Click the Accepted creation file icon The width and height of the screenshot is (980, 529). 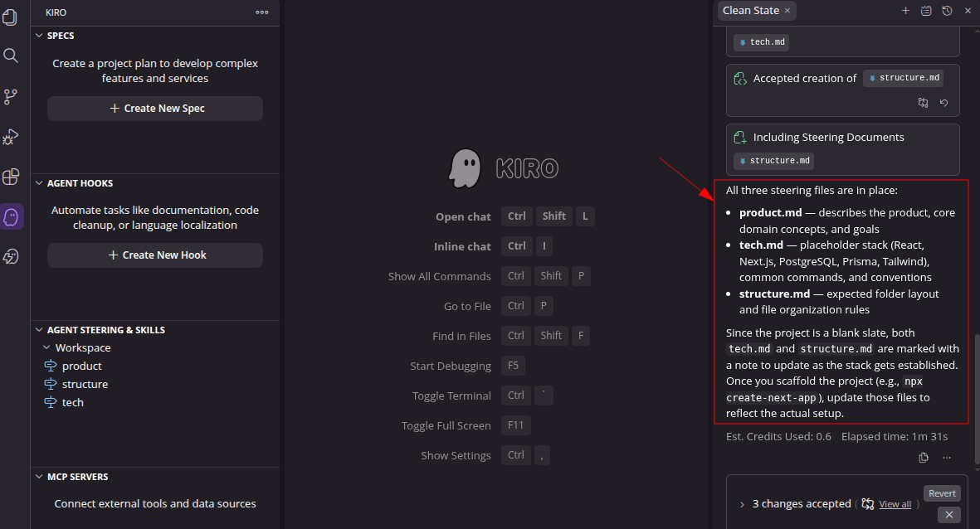click(x=740, y=79)
